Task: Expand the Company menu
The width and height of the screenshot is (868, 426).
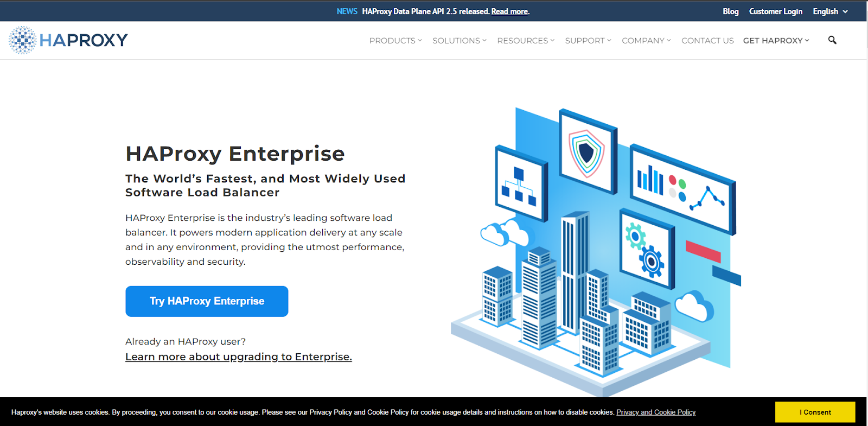Action: click(646, 41)
